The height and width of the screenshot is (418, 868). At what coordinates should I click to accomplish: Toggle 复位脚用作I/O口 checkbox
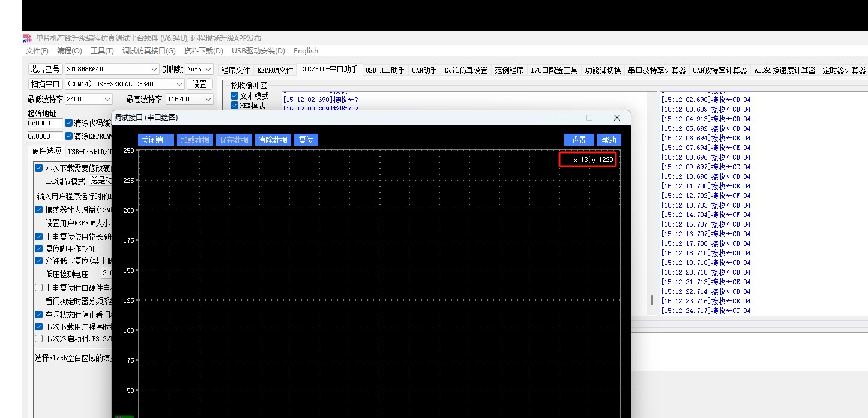point(39,249)
